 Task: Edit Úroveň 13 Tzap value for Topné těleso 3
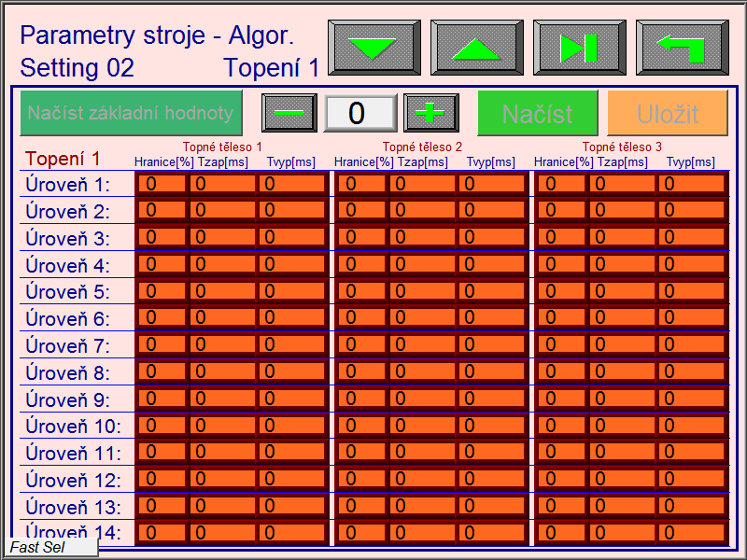coord(622,508)
